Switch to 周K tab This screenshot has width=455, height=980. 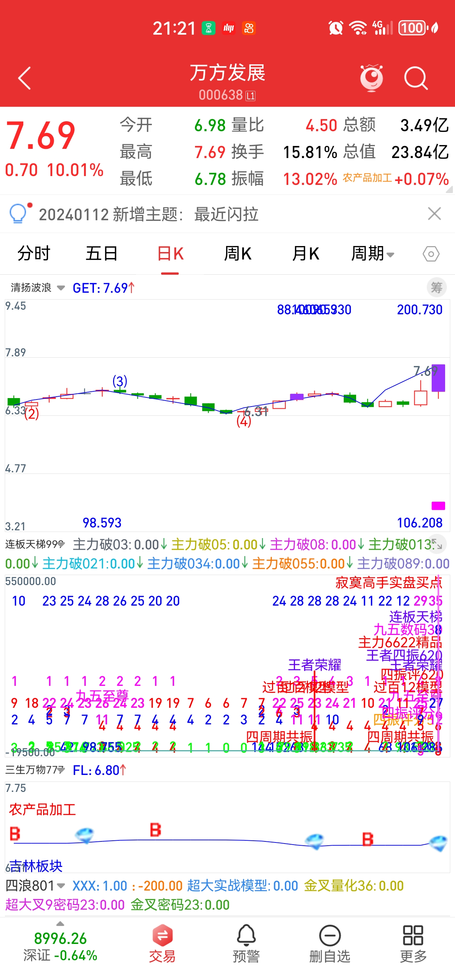tap(238, 254)
